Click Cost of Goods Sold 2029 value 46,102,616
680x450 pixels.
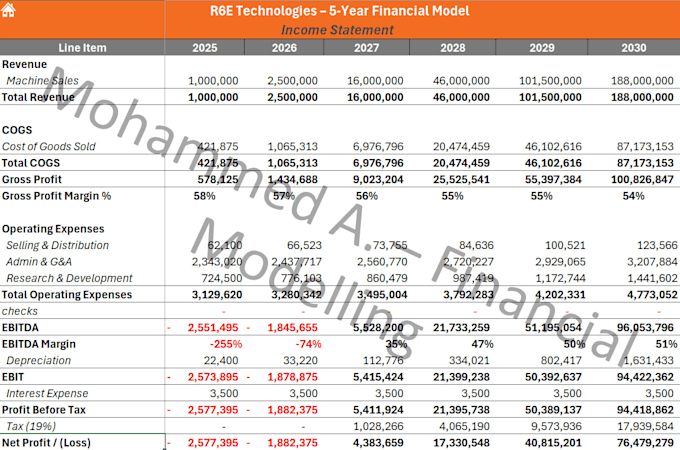(x=553, y=147)
